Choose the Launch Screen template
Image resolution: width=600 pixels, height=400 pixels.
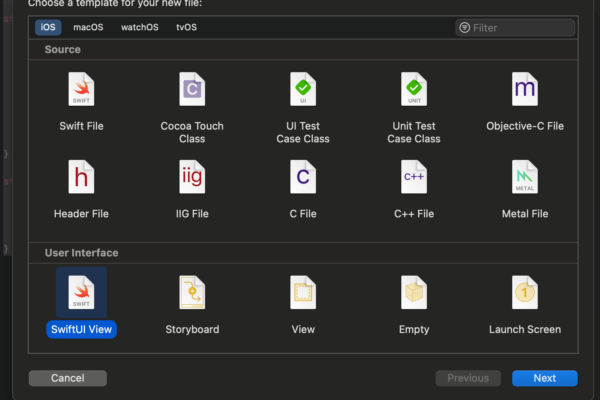pos(525,293)
